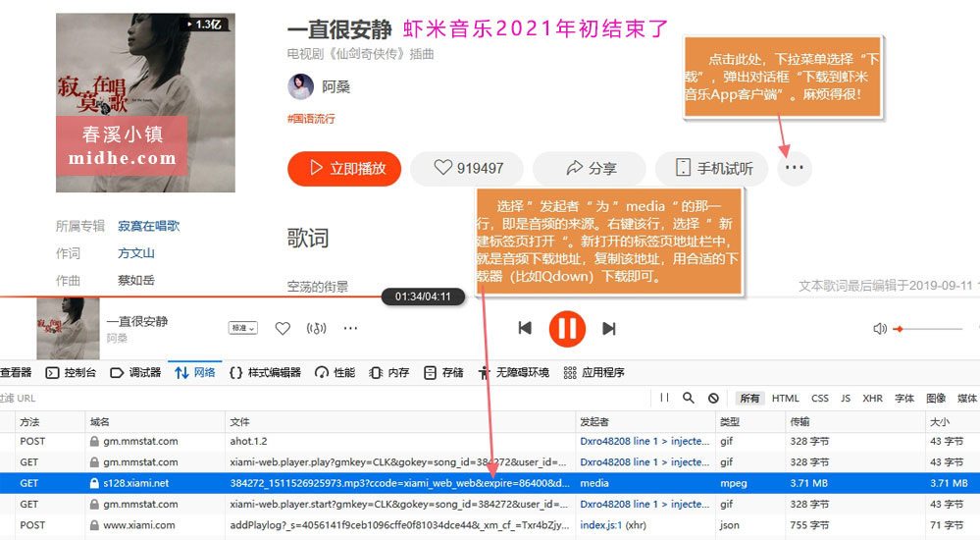
Task: Open the 标准 quality dropdown in player
Action: click(242, 328)
